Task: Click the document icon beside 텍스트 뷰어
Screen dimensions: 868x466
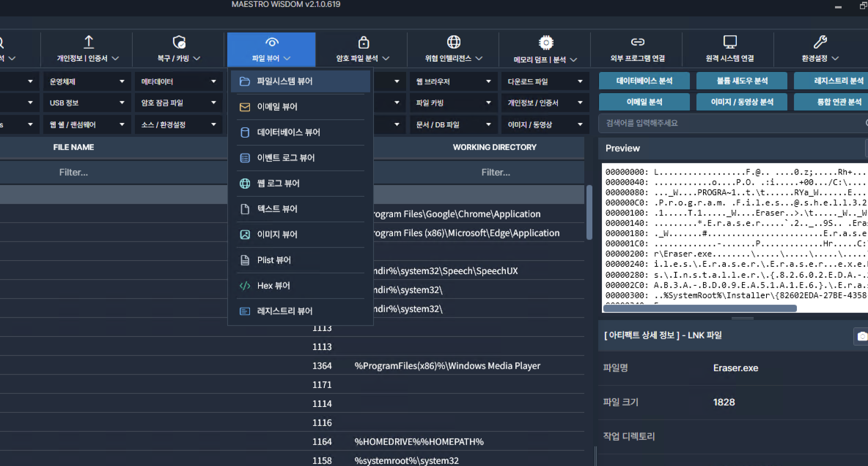Action: (245, 209)
